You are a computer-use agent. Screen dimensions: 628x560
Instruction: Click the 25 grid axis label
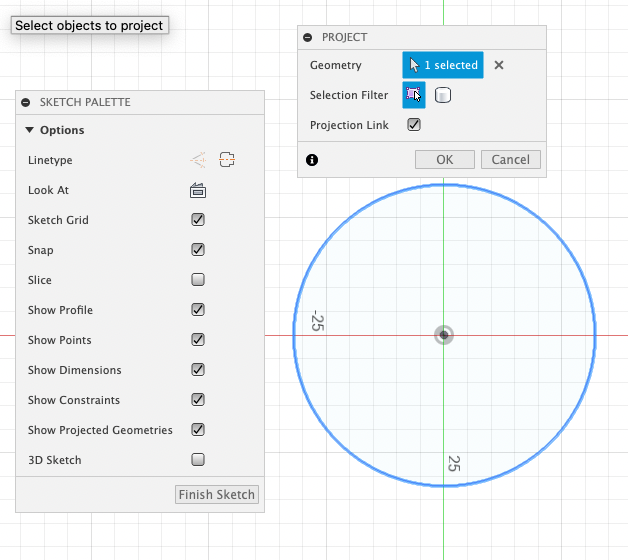[454, 463]
